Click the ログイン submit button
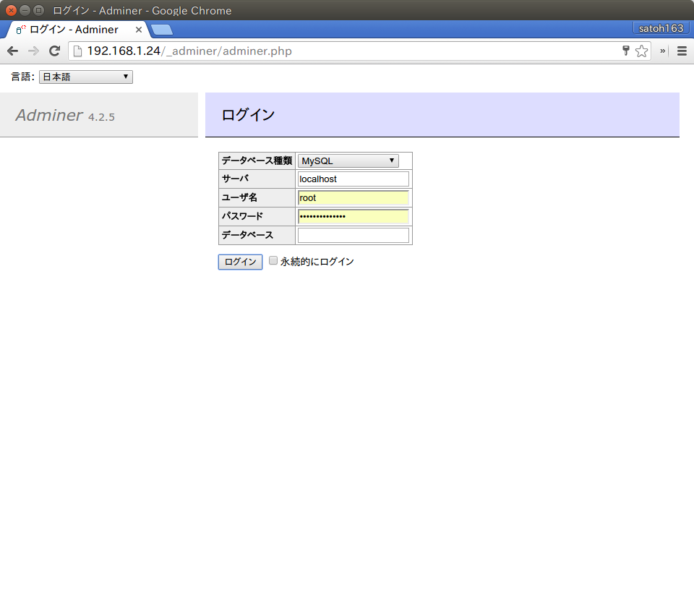694x616 pixels. click(240, 262)
